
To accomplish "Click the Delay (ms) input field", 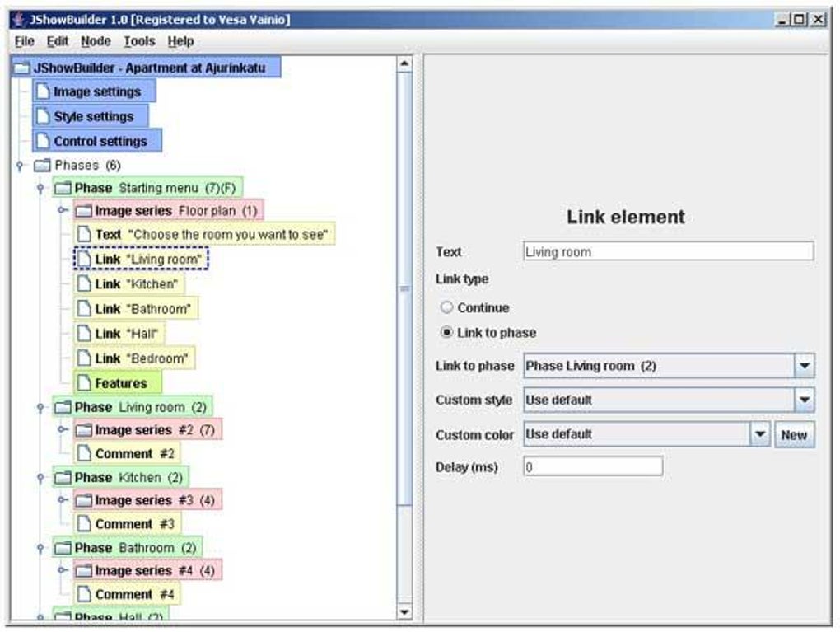I will tap(593, 466).
